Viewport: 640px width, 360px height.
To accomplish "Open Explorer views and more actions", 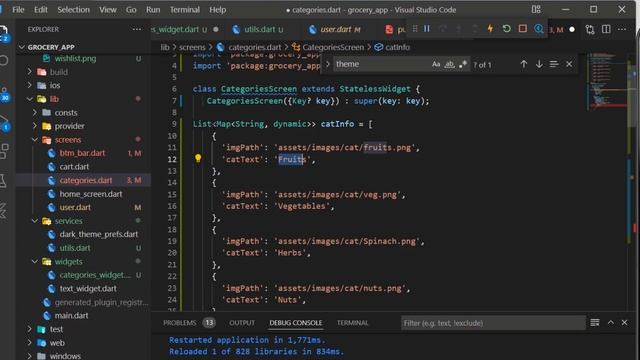I will 137,29.
